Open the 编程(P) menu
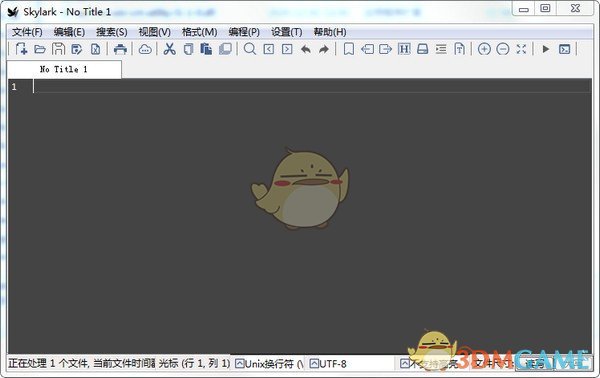This screenshot has height=378, width=600. tap(244, 32)
